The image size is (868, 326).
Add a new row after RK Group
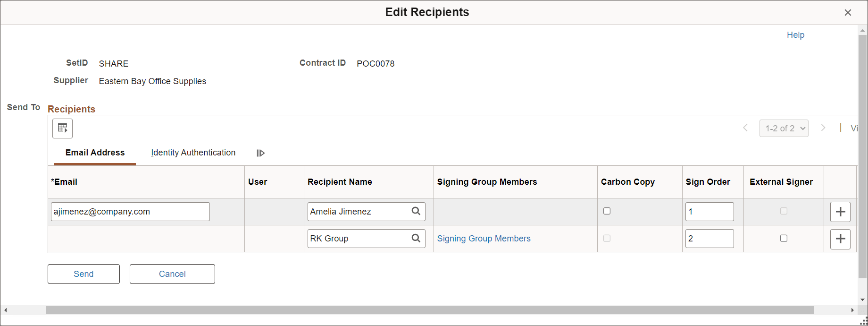pos(840,239)
